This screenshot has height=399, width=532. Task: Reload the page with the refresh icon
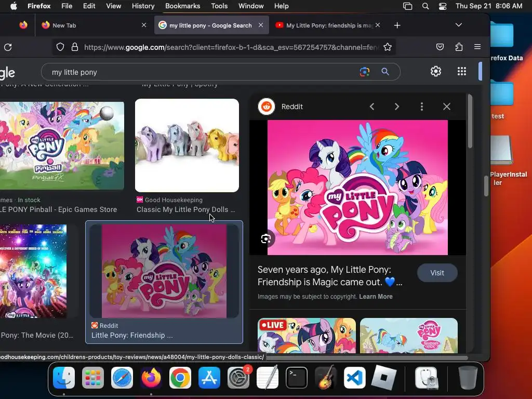click(x=8, y=47)
